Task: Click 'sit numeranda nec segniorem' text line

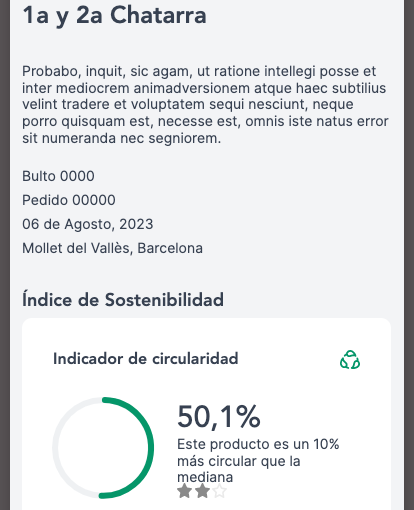Action: (122, 138)
